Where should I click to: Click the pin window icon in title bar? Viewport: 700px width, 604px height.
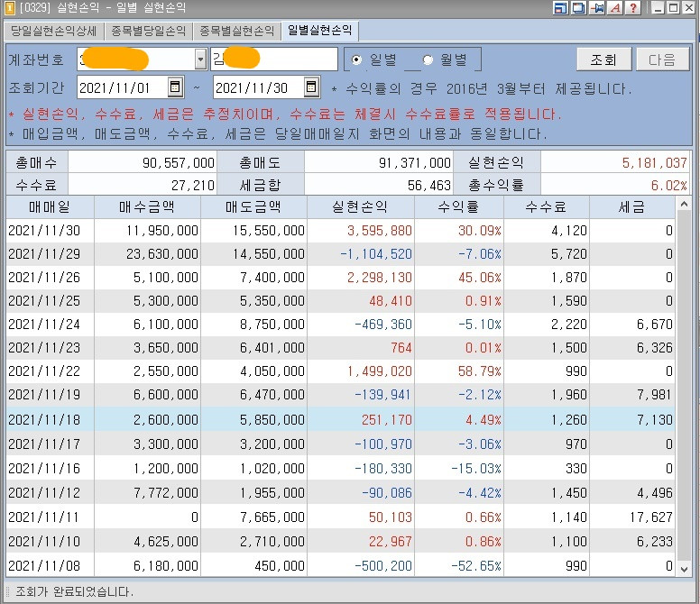[x=597, y=7]
